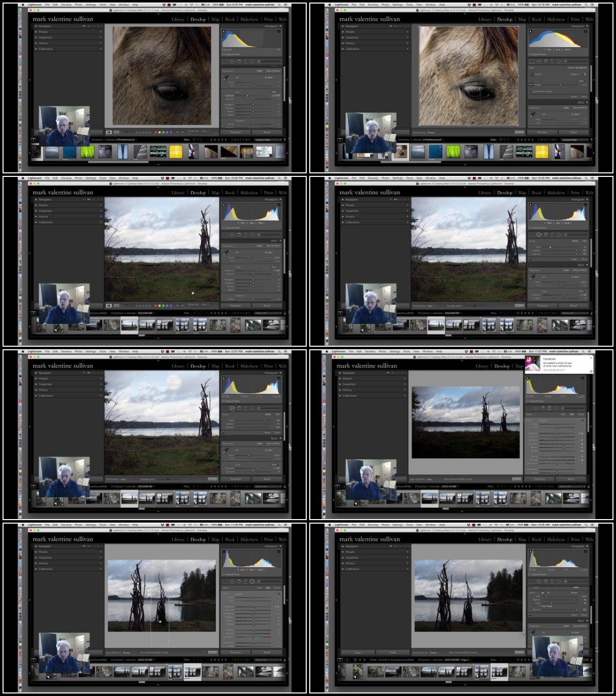
Task: Select Crop Overlay tool in 9:42 PM horse screenshot
Action: [x=225, y=61]
